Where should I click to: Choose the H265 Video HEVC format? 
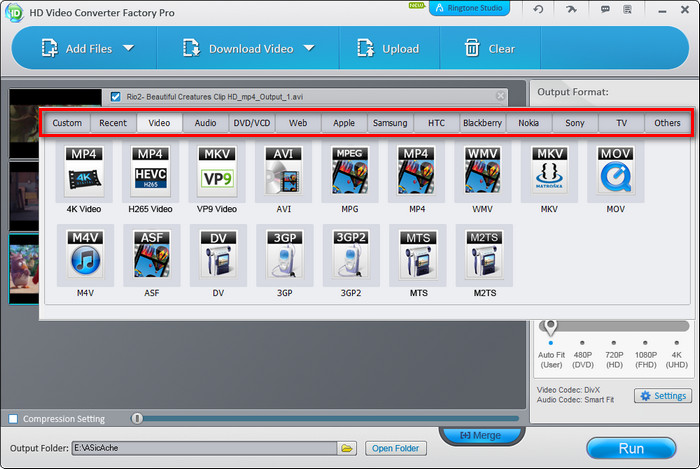pos(150,172)
